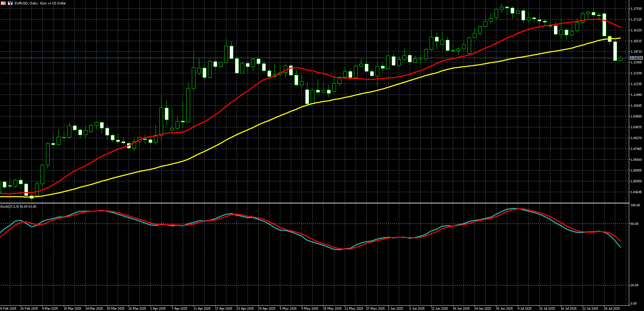Click the icon directly left of the EURUSD title
The width and height of the screenshot is (644, 311).
10,3
